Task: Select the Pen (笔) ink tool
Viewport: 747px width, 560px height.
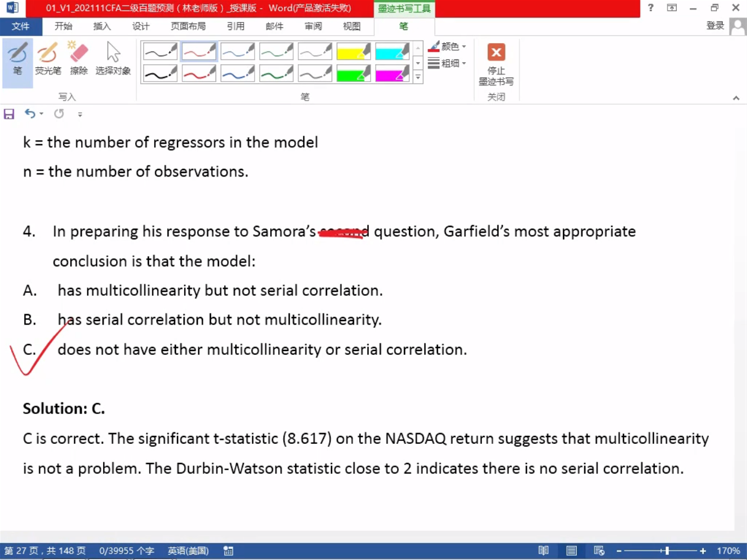Action: (18, 58)
